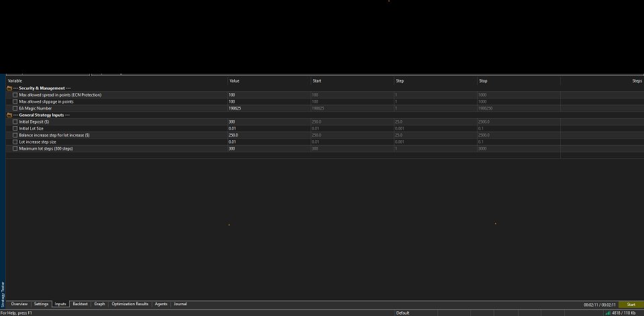Screen dimensions: 644x316
Task: Edit Initial Lot Size value 0.01
Action: point(269,129)
